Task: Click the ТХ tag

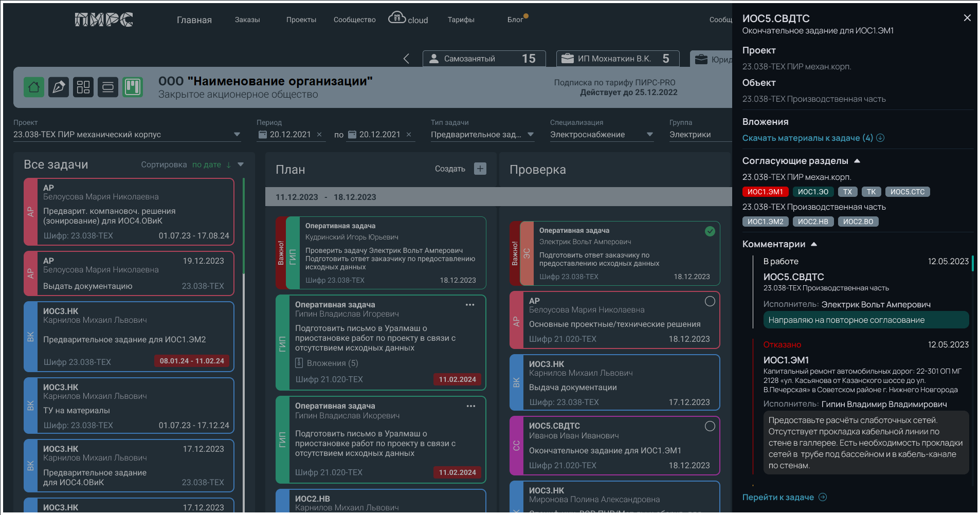Action: [847, 192]
